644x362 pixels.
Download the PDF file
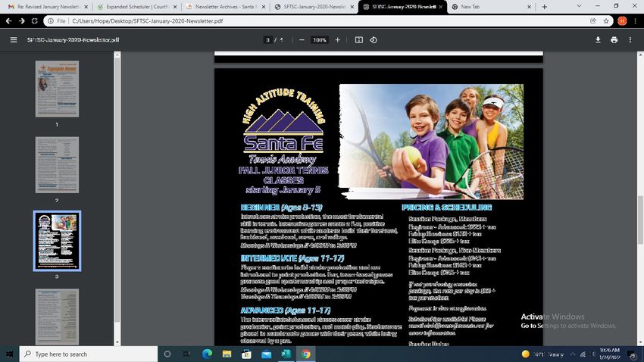point(598,40)
